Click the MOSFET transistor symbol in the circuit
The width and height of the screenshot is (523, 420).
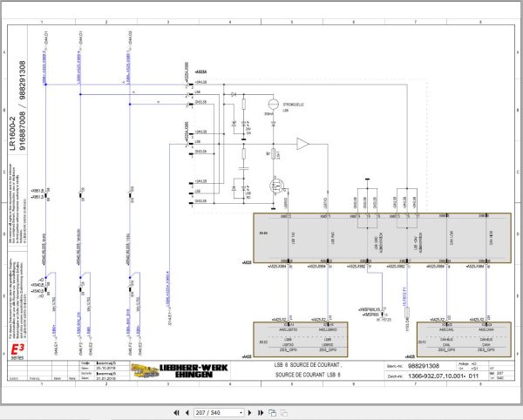click(276, 186)
